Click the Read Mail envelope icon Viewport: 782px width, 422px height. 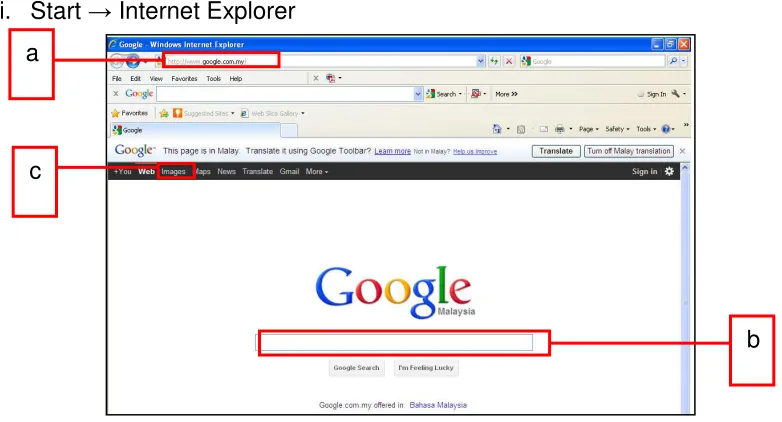[544, 129]
